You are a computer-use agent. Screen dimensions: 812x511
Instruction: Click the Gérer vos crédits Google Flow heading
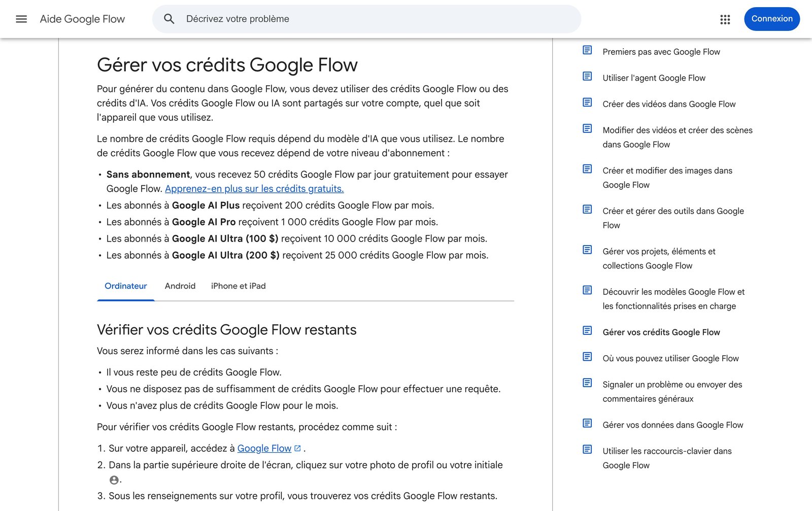click(x=227, y=65)
